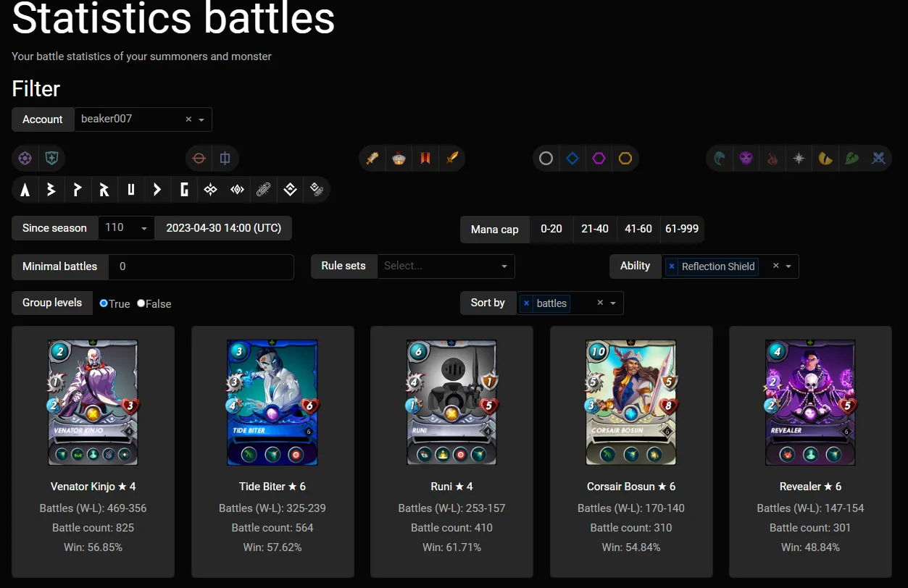Toggle mana cap 61-999 filter
The height and width of the screenshot is (588, 908).
[x=682, y=229]
